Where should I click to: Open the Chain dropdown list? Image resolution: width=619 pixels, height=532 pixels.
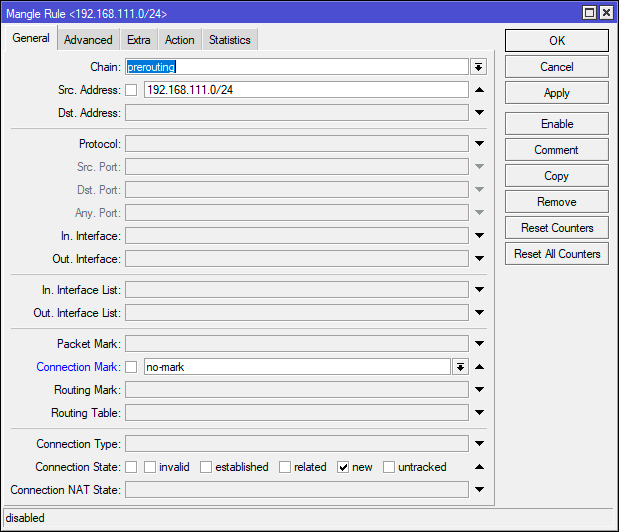478,67
